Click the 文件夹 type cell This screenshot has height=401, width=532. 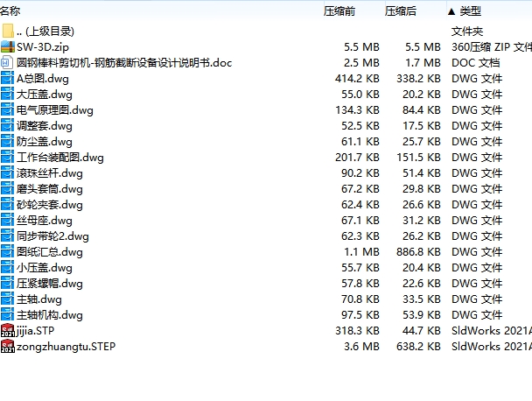pyautogui.click(x=467, y=32)
